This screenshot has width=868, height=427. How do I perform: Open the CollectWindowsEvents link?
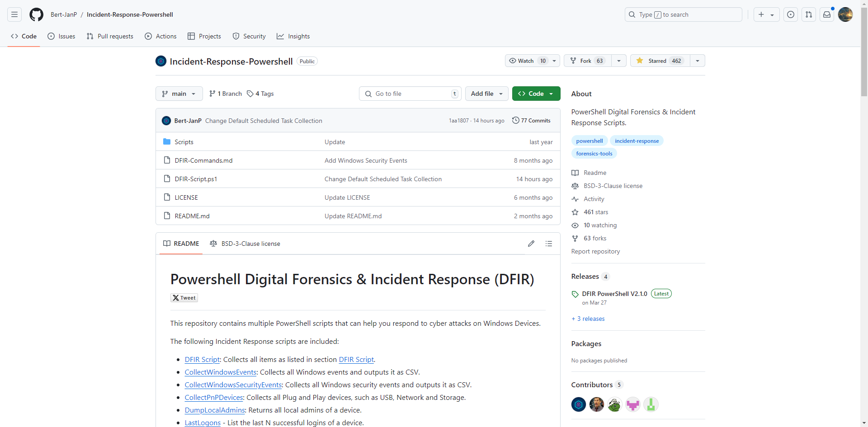pyautogui.click(x=221, y=372)
